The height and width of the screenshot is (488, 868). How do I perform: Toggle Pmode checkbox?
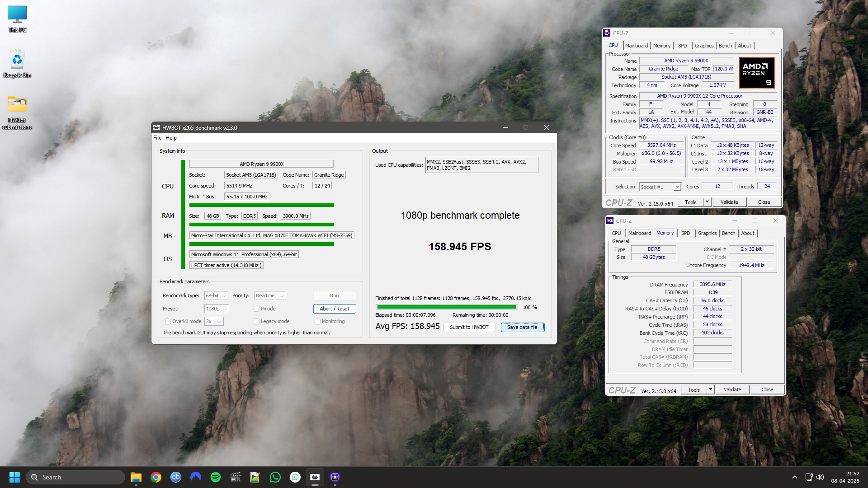pyautogui.click(x=256, y=309)
